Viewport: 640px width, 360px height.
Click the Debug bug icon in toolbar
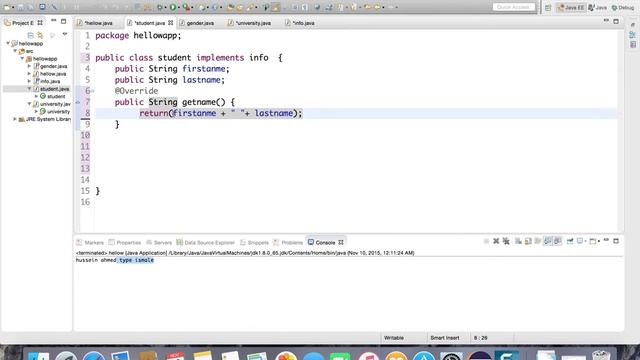click(160, 7)
